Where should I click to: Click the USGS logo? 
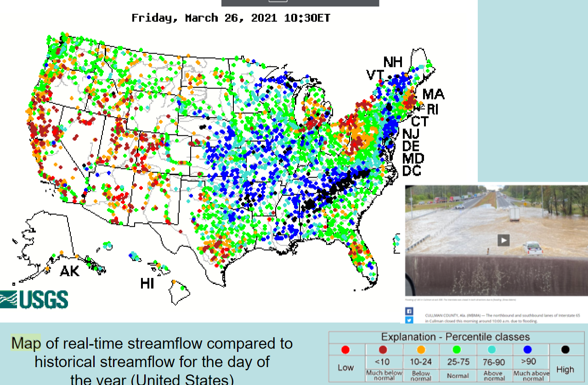pos(34,300)
